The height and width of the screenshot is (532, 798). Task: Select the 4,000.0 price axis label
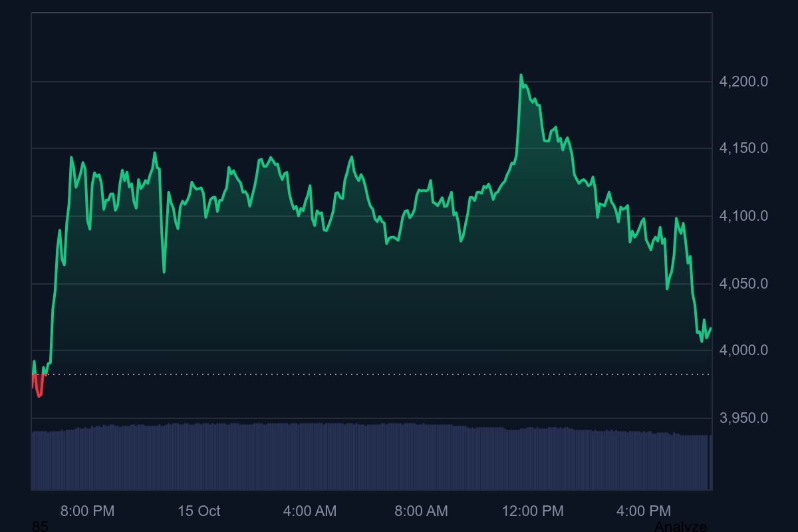pos(743,350)
